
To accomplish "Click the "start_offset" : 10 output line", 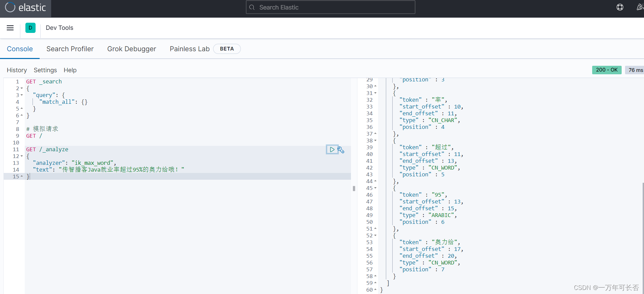I will pyautogui.click(x=431, y=107).
